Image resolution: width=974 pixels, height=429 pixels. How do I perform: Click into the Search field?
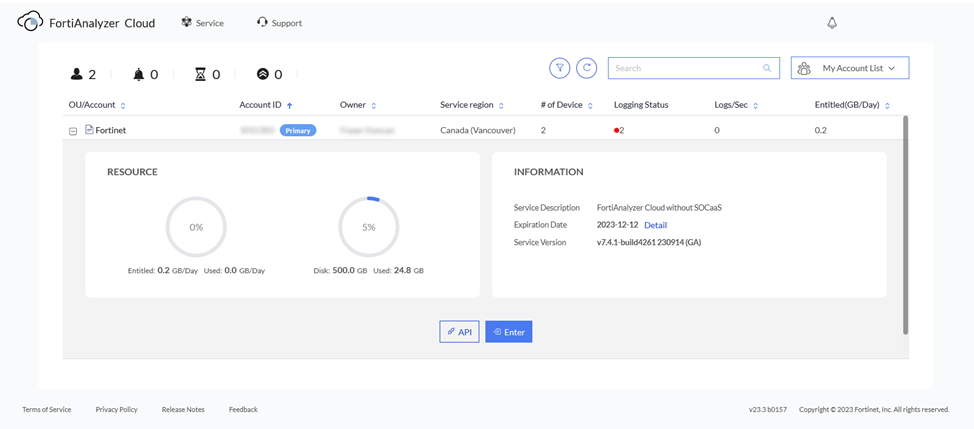pyautogui.click(x=685, y=68)
